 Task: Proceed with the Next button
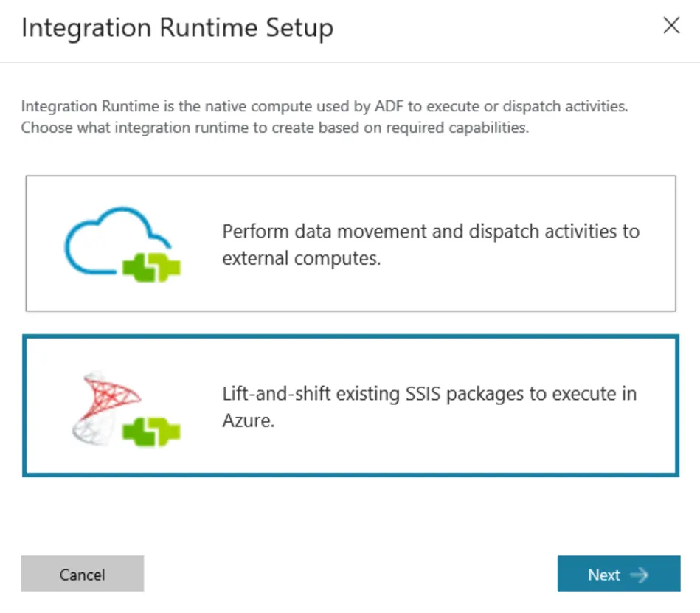point(618,575)
